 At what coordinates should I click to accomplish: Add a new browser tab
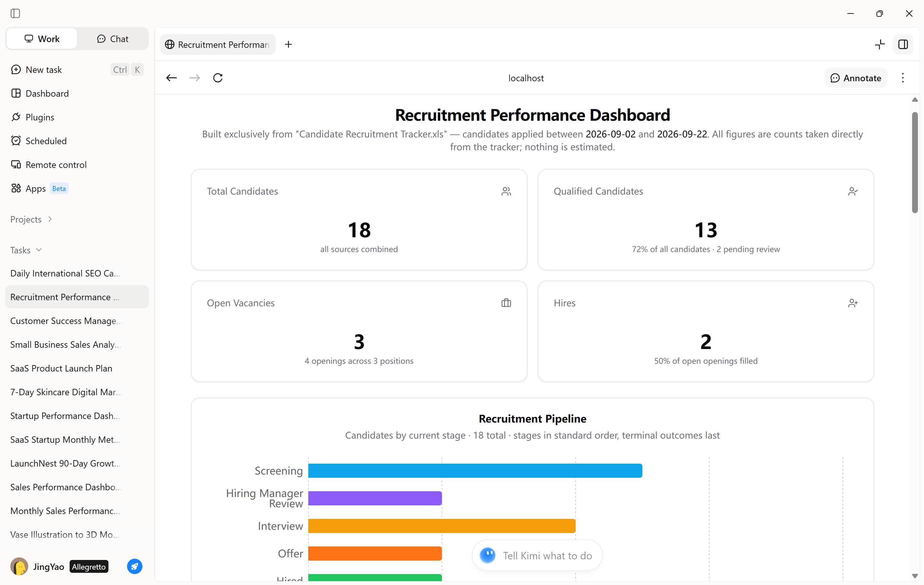[288, 45]
